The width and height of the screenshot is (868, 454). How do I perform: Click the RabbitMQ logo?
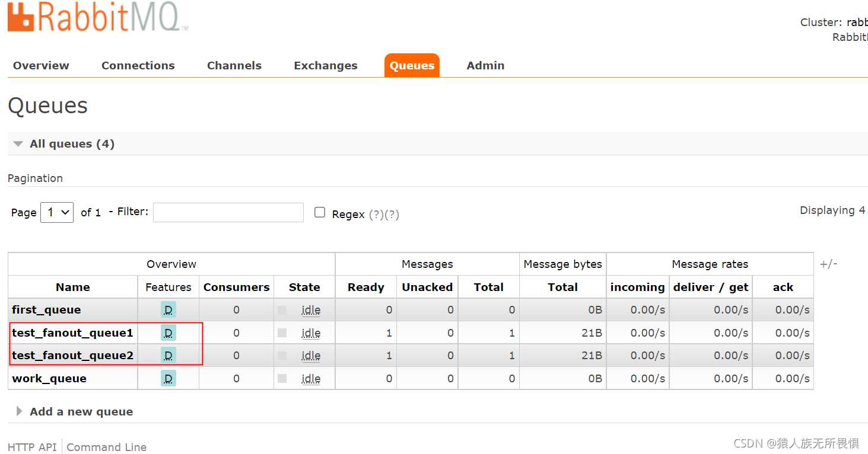point(98,16)
